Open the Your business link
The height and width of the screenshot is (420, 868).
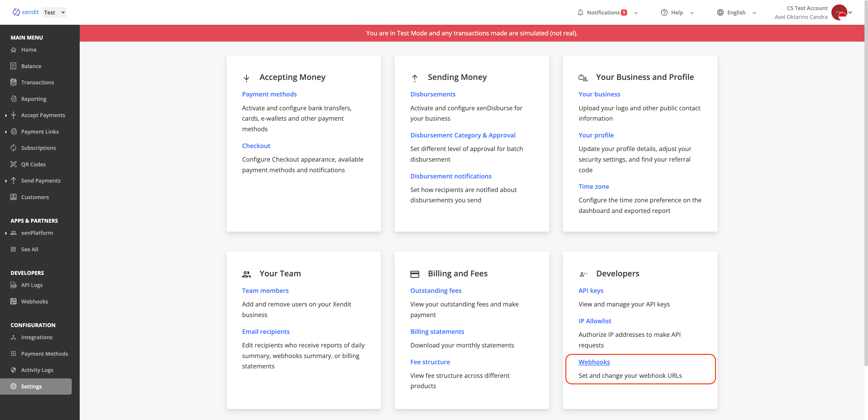point(599,94)
